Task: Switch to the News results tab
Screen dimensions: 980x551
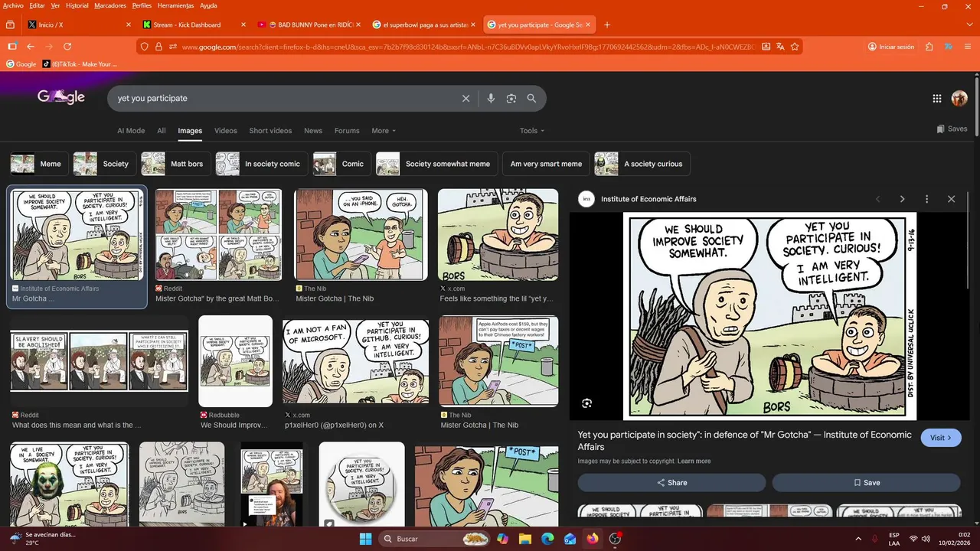Action: (x=313, y=131)
